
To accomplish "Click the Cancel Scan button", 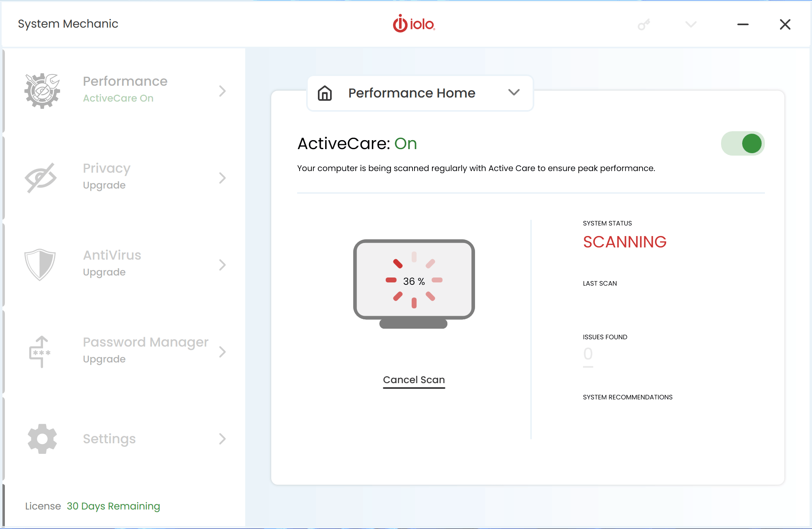I will point(414,380).
